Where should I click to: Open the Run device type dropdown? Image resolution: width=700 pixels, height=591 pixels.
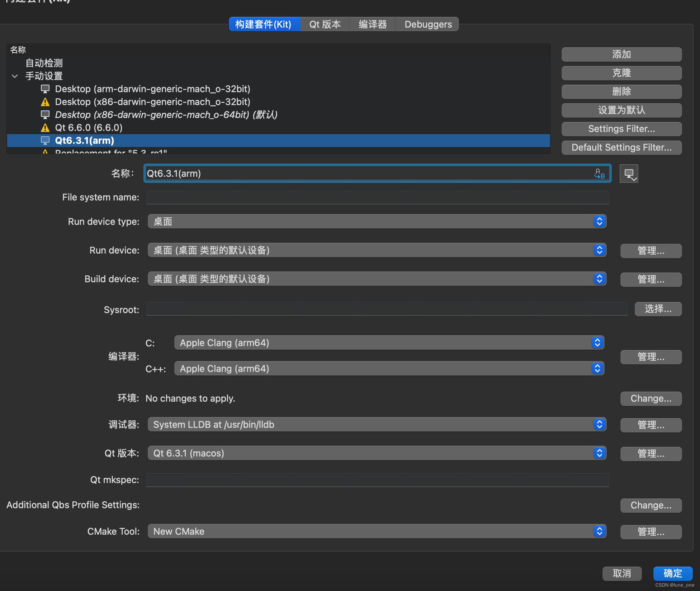(599, 221)
